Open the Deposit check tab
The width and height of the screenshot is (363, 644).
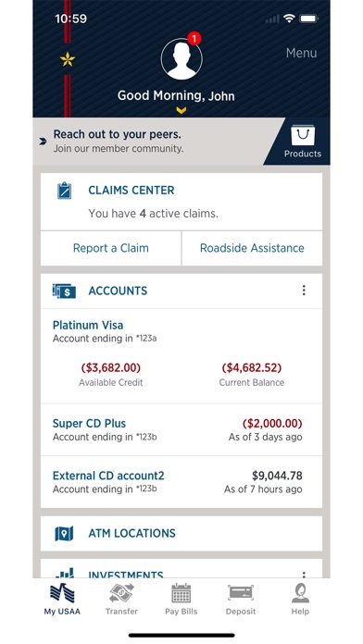241,600
